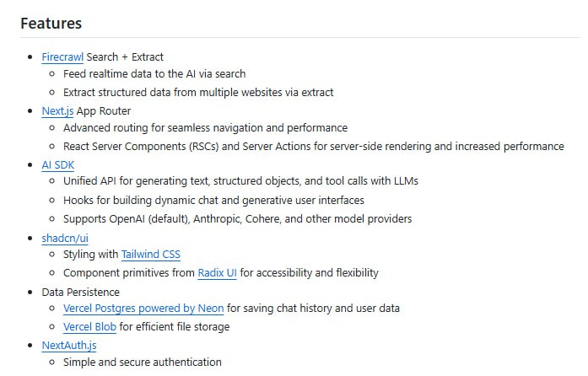
Task: Click the "Supports OpenAI (default)" bullet text
Action: coord(237,219)
